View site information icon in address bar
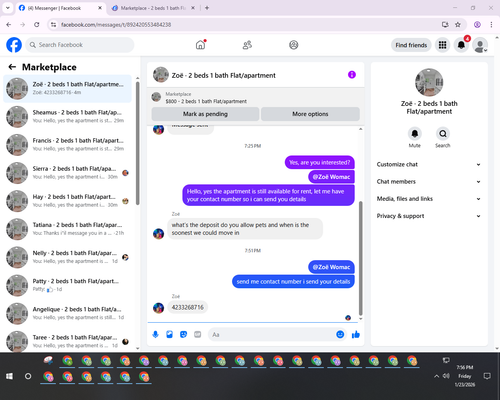 53,25
